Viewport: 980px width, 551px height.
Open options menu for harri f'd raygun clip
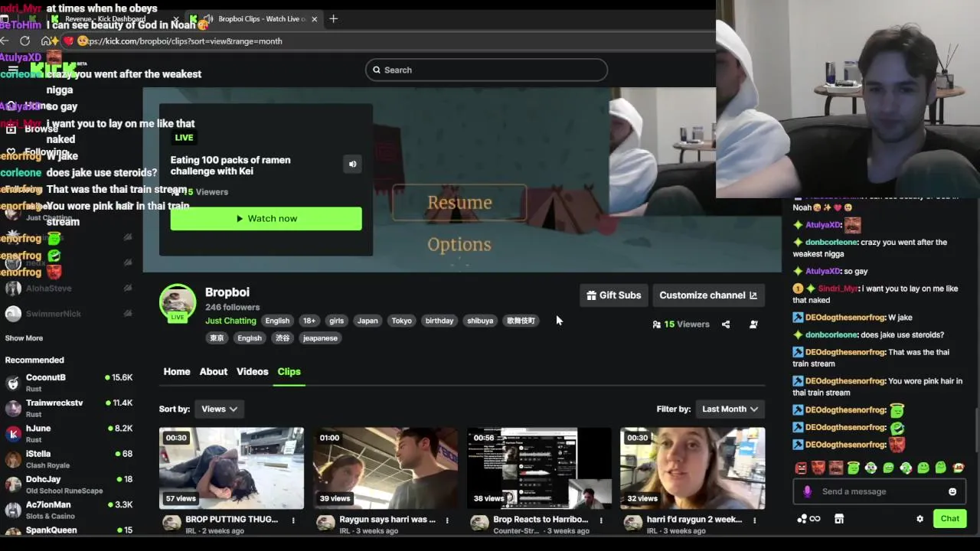[755, 520]
